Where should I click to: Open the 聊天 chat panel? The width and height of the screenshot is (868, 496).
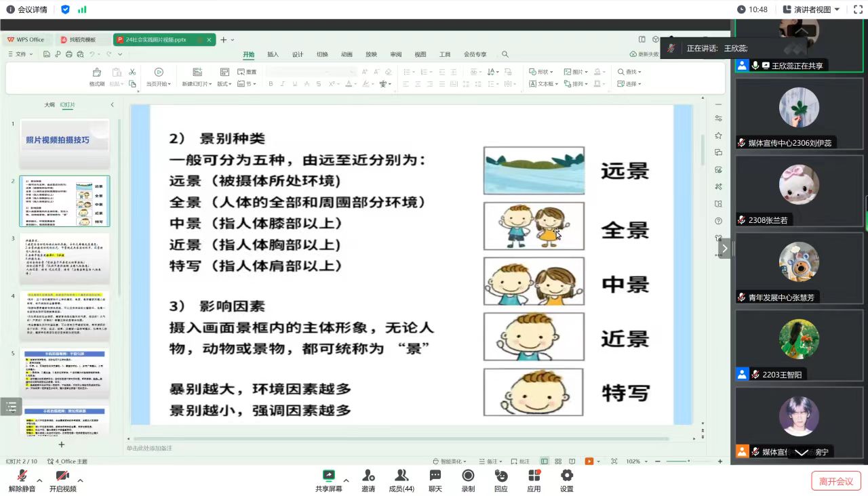click(435, 480)
